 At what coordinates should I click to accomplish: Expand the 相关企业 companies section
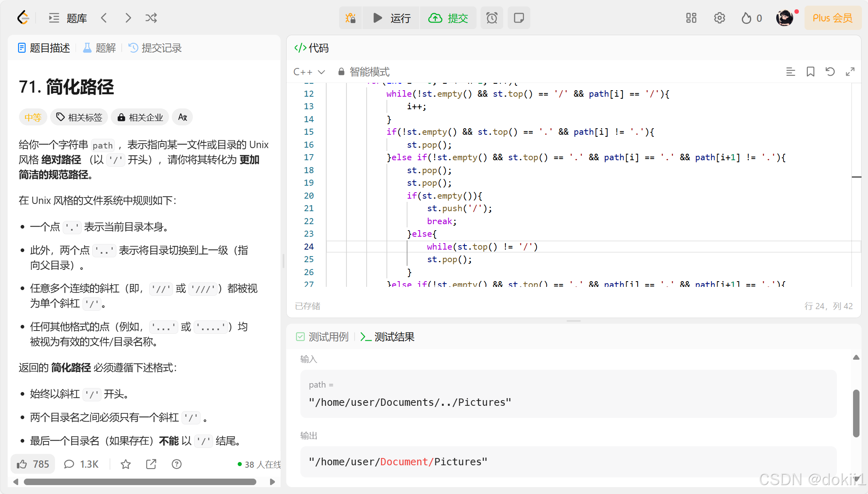pos(140,117)
